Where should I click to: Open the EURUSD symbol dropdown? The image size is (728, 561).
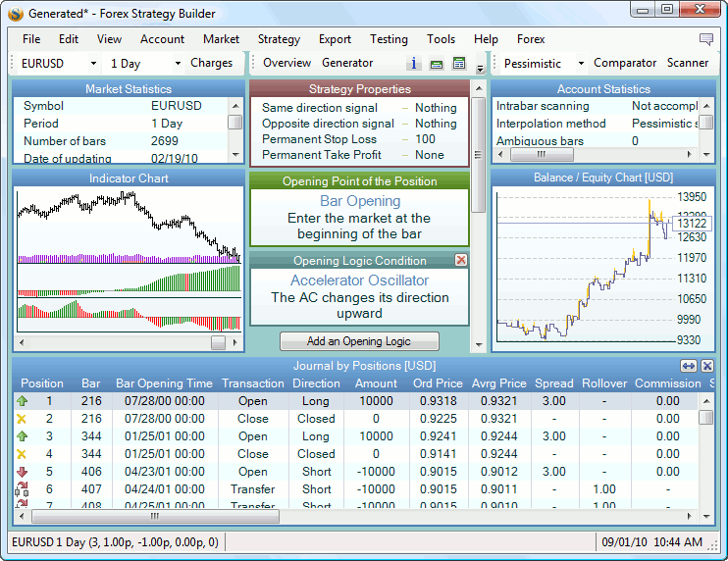[93, 64]
